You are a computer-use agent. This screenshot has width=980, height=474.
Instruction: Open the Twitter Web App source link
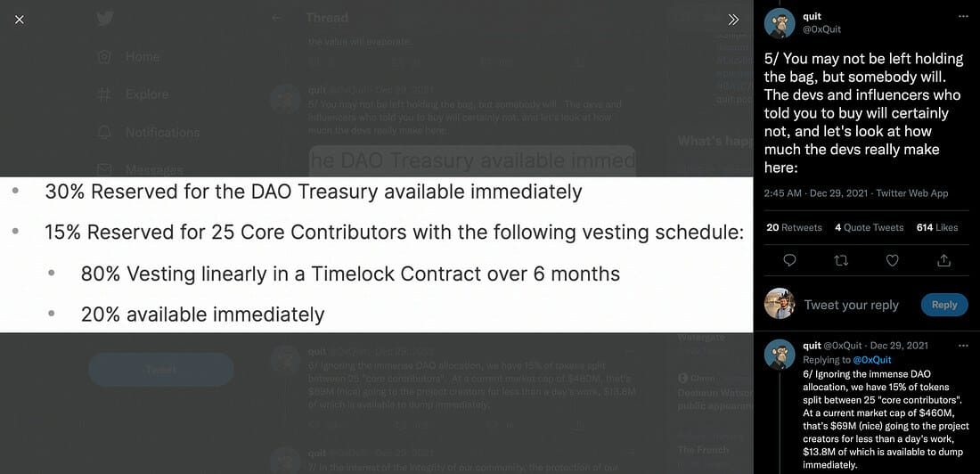click(912, 193)
